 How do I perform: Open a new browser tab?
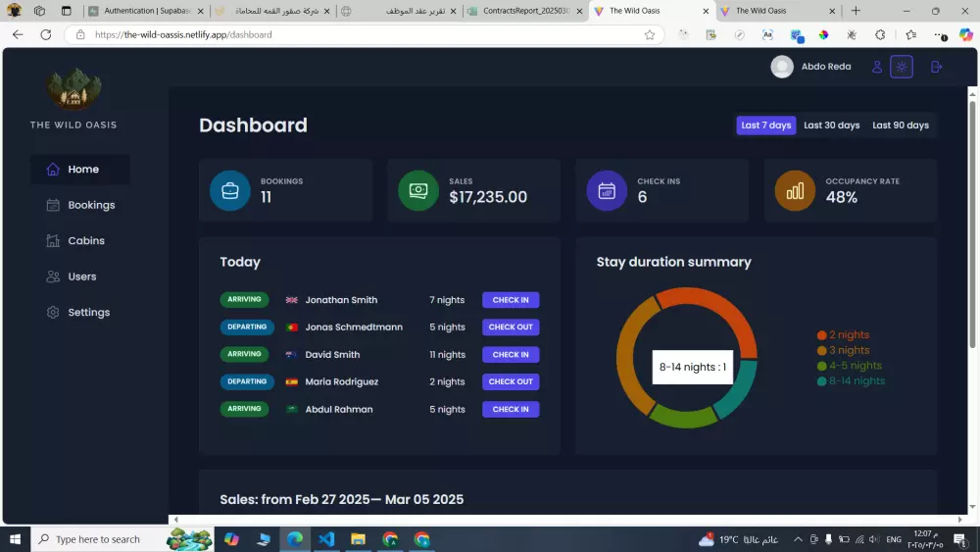pyautogui.click(x=856, y=11)
